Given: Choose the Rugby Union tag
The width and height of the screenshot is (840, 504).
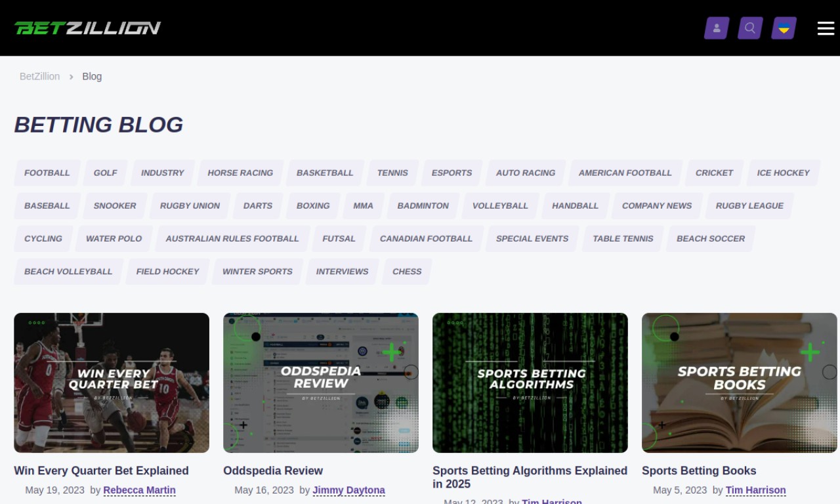Looking at the screenshot, I should 190,205.
